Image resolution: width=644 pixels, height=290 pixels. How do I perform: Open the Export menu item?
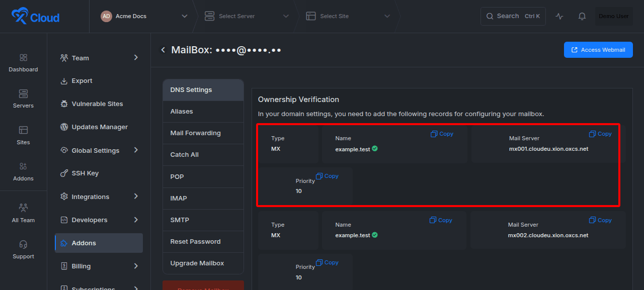[99, 81]
